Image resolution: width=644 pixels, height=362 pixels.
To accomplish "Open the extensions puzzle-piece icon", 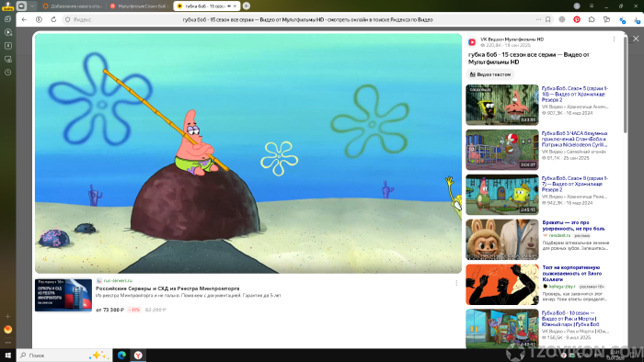I will 592,19.
